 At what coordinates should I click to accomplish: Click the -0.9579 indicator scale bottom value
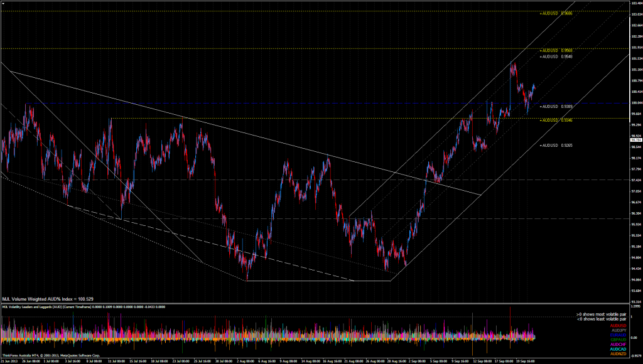point(636,356)
